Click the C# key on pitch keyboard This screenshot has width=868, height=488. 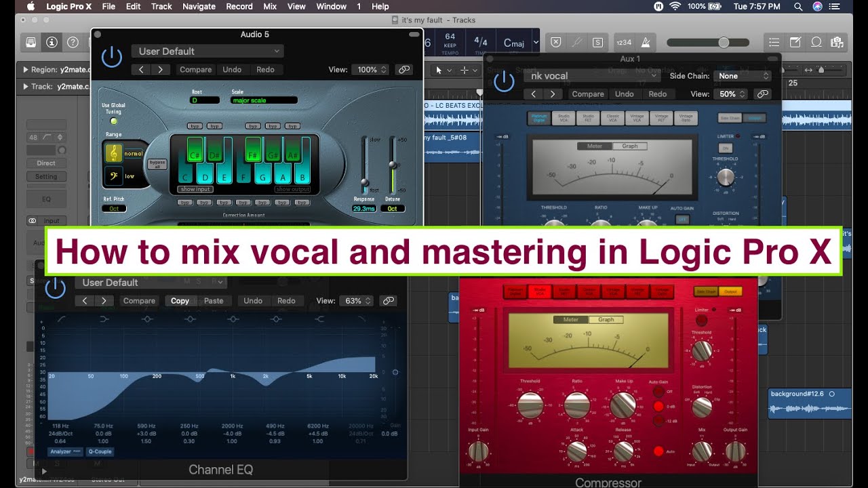click(195, 148)
